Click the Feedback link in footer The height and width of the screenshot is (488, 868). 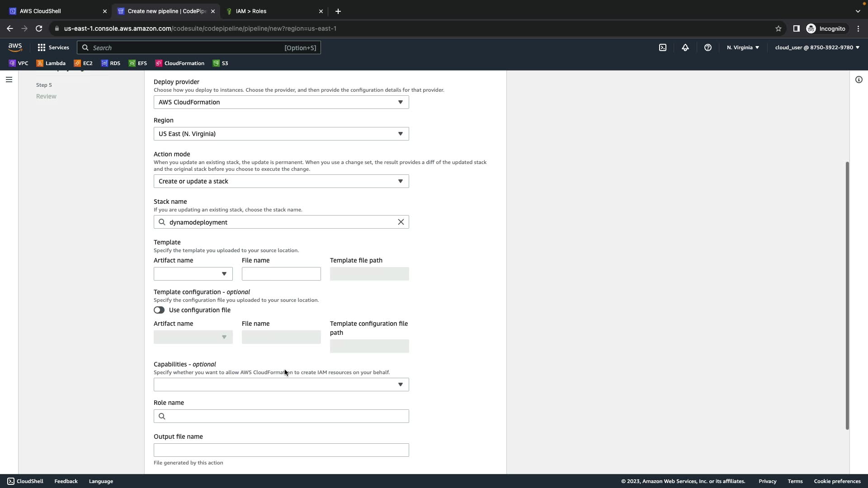pos(66,481)
